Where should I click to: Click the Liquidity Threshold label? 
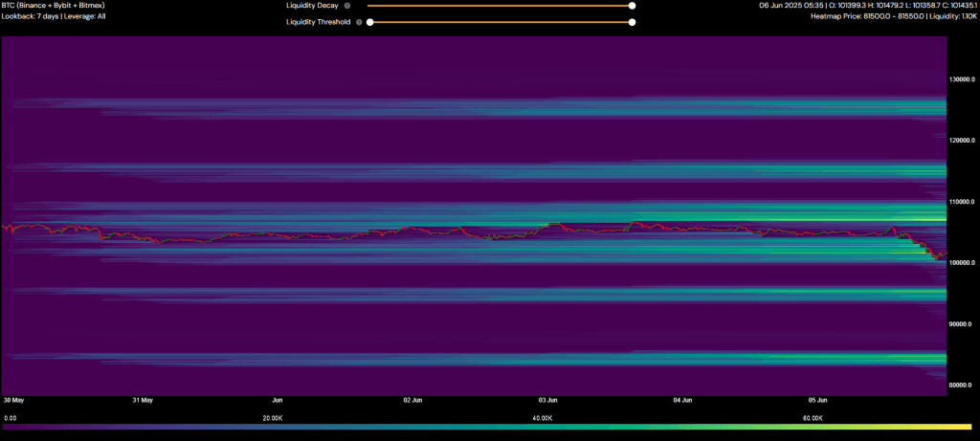(x=318, y=22)
